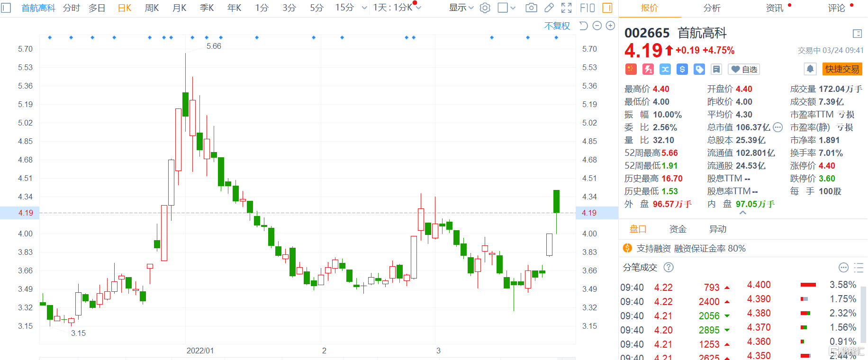Switch to 资金 capital flow tab
This screenshot has width=868, height=360.
[x=678, y=229]
